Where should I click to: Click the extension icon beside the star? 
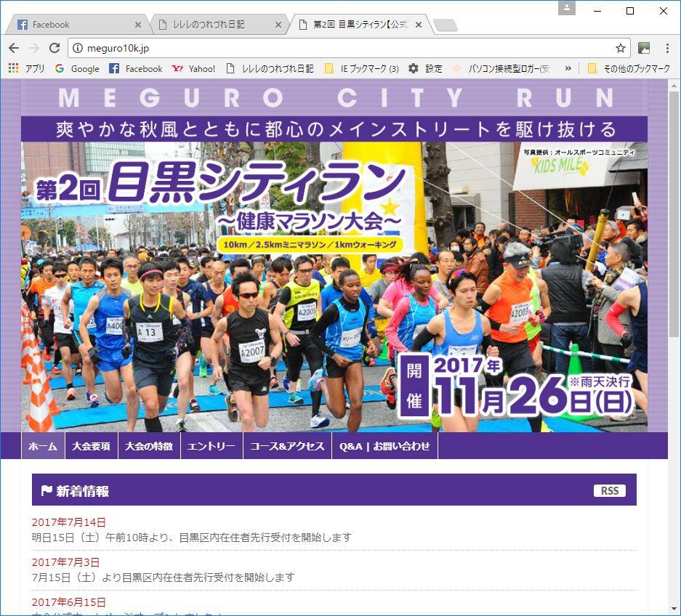[x=644, y=48]
